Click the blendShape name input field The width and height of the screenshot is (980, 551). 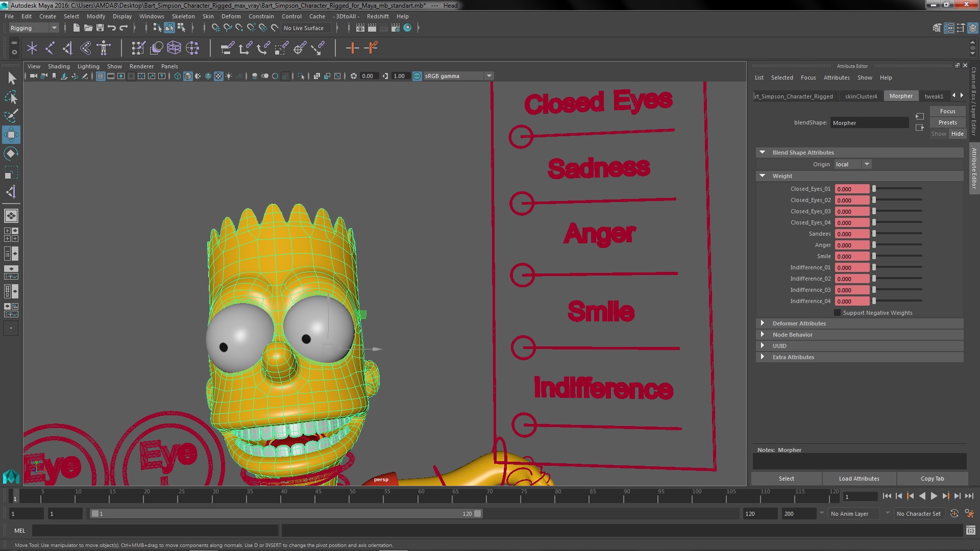click(869, 122)
